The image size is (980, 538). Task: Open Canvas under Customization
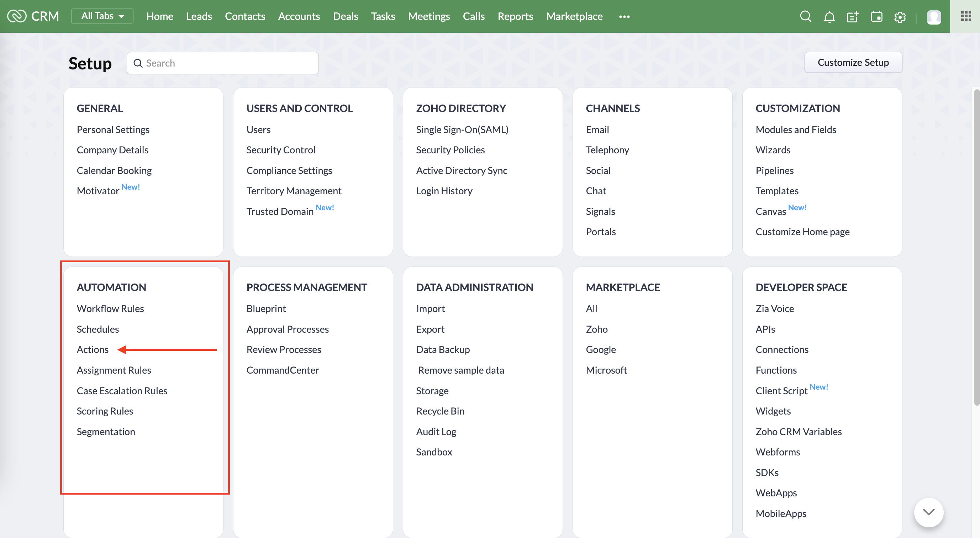point(771,211)
